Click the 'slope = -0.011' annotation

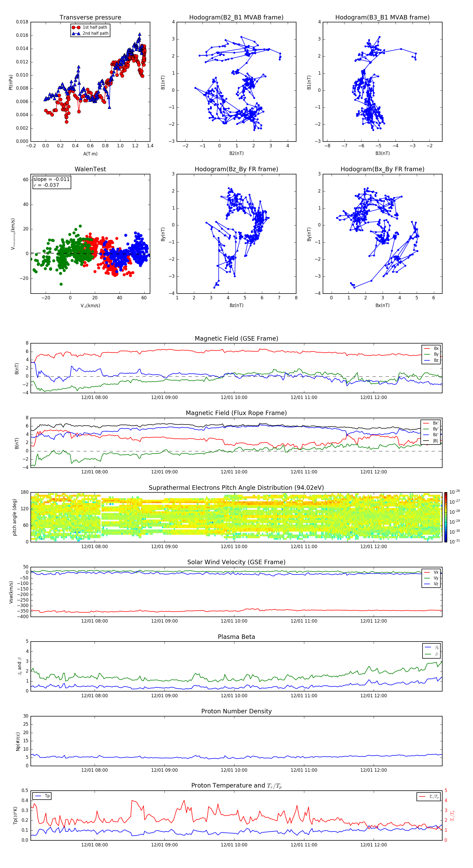pyautogui.click(x=52, y=179)
